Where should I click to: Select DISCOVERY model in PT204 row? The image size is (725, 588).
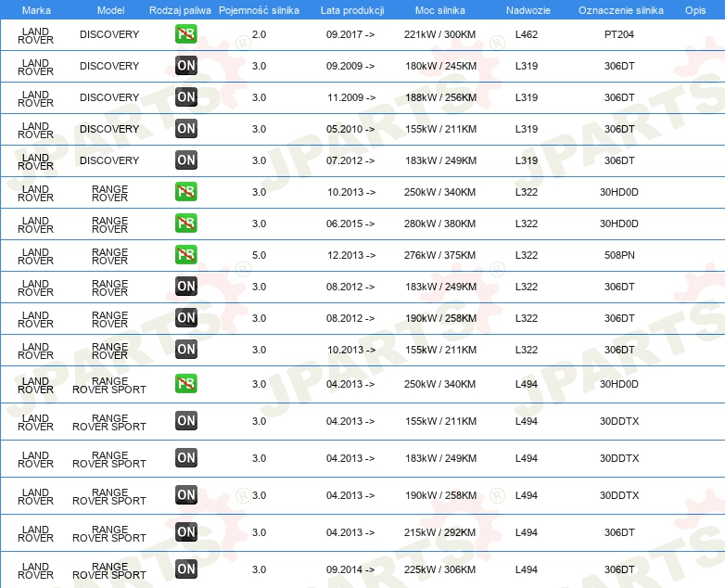109,34
